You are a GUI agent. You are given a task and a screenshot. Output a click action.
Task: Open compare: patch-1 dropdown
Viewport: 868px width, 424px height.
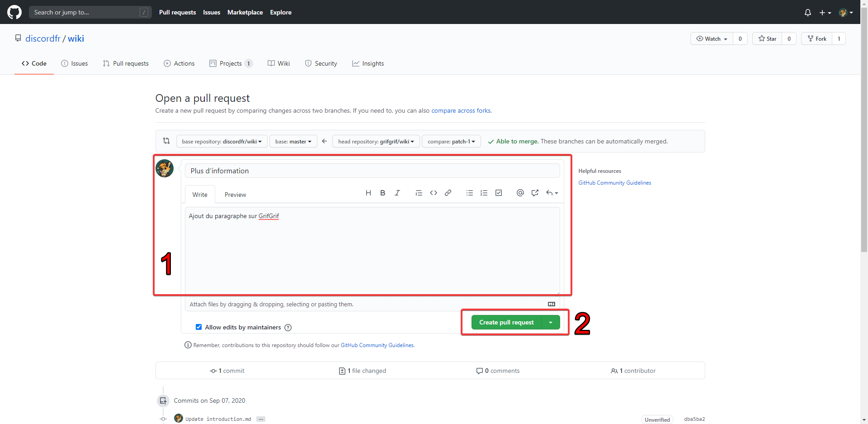451,141
